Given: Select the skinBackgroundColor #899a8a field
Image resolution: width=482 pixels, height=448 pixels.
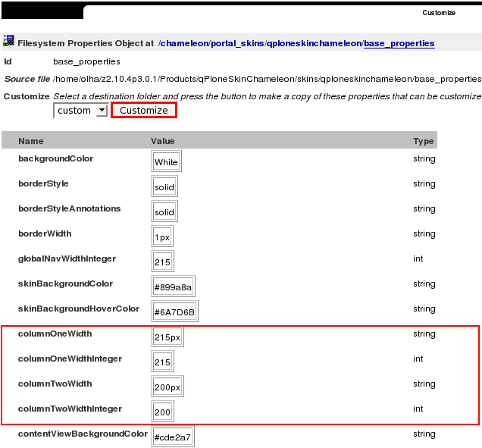Looking at the screenshot, I should 174,287.
